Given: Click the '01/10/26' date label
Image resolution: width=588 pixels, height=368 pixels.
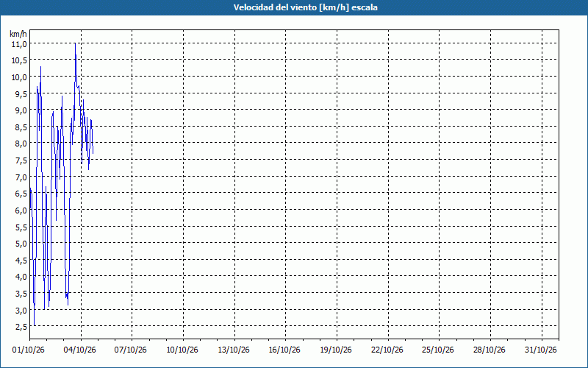Looking at the screenshot, I should (29, 350).
